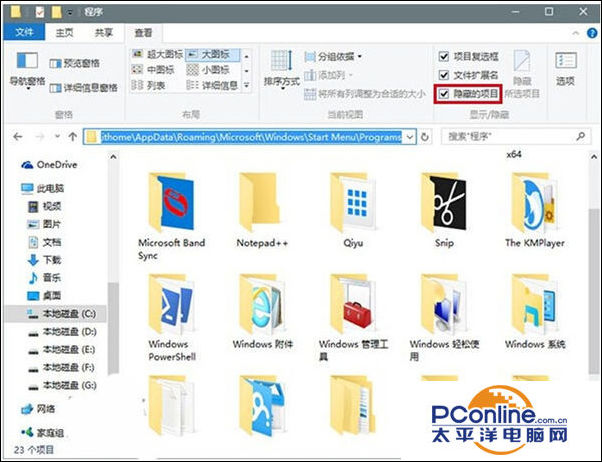The image size is (602, 462).
Task: Select 此电脑 This PC in sidebar
Action: pyautogui.click(x=43, y=188)
